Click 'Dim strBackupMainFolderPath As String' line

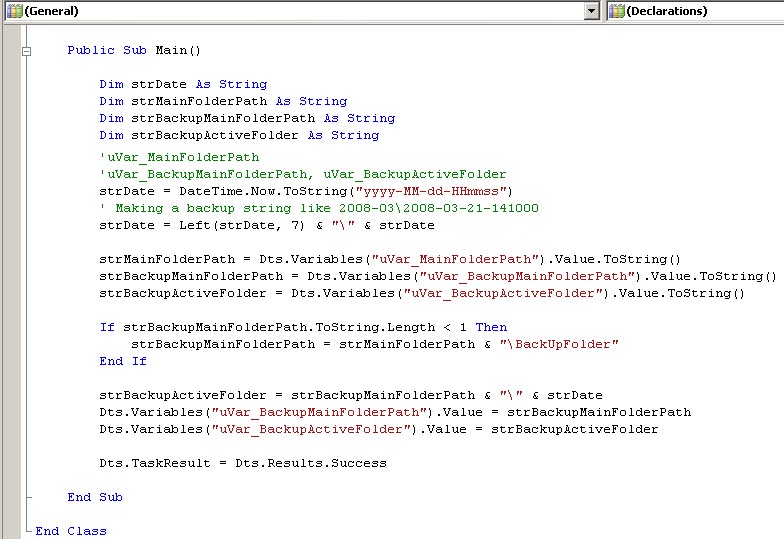pos(247,118)
